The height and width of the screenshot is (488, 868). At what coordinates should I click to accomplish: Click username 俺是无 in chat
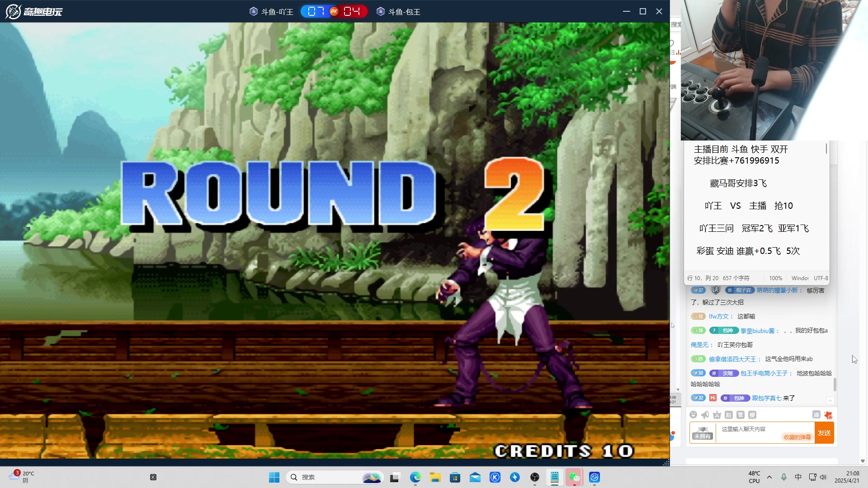point(699,345)
